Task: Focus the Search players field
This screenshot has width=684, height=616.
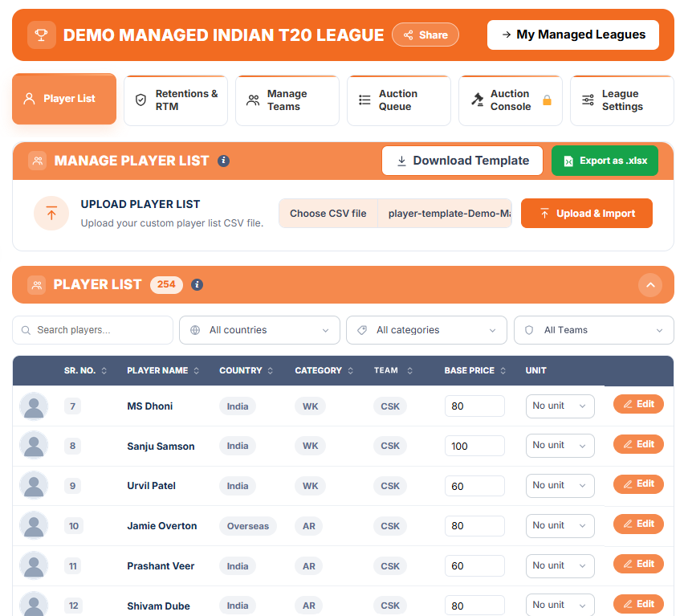Action: tap(93, 330)
